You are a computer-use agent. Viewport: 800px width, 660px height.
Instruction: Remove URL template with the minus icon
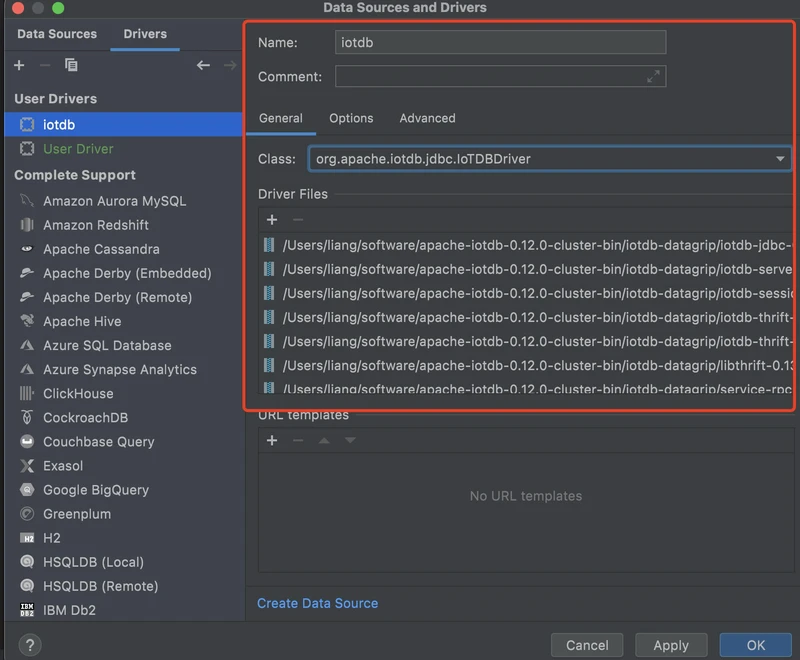point(298,440)
